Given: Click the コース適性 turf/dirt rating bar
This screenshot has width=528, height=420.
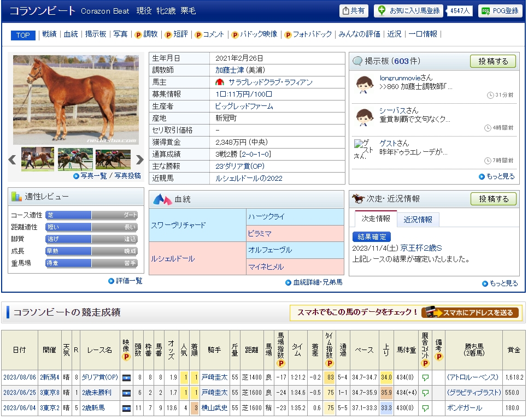Looking at the screenshot, I should (x=91, y=215).
